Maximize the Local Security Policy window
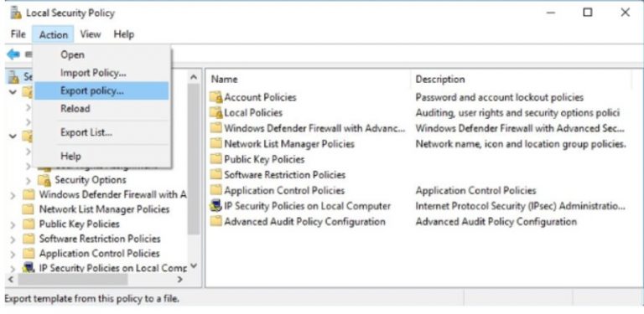 tap(588, 13)
